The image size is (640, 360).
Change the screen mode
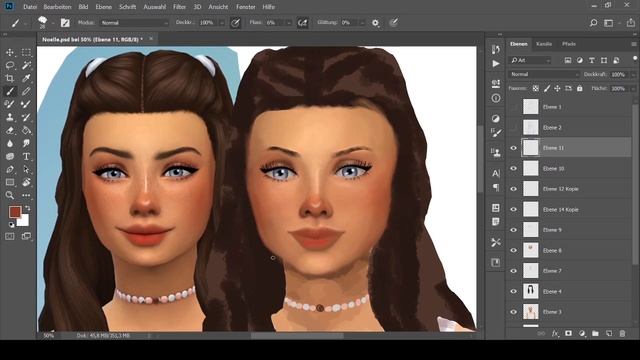pos(26,236)
